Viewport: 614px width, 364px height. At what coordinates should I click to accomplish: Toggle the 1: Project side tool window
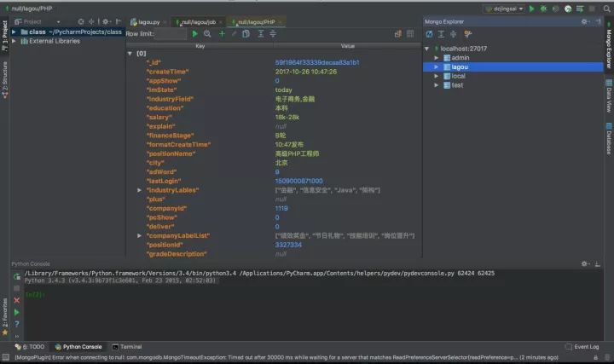5,35
